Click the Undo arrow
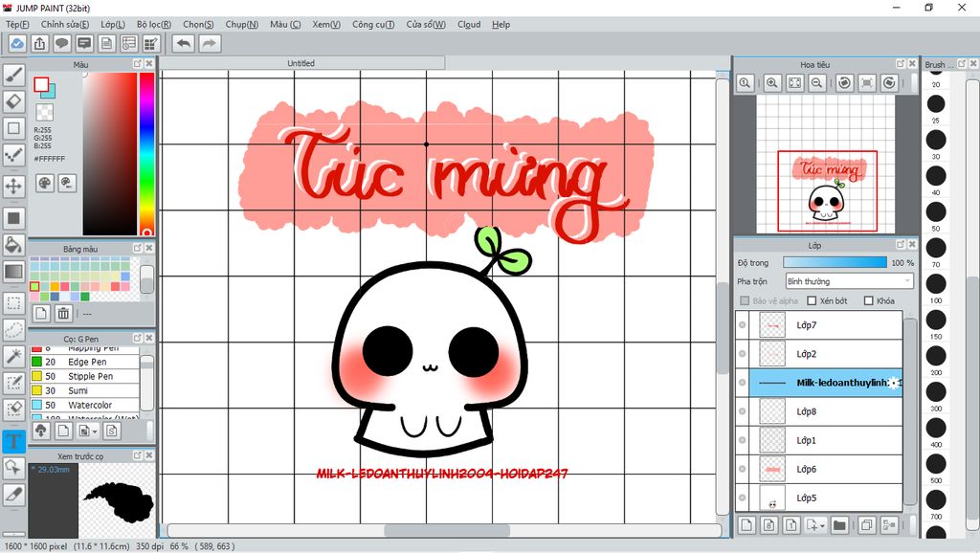This screenshot has width=980, height=553. [x=183, y=43]
